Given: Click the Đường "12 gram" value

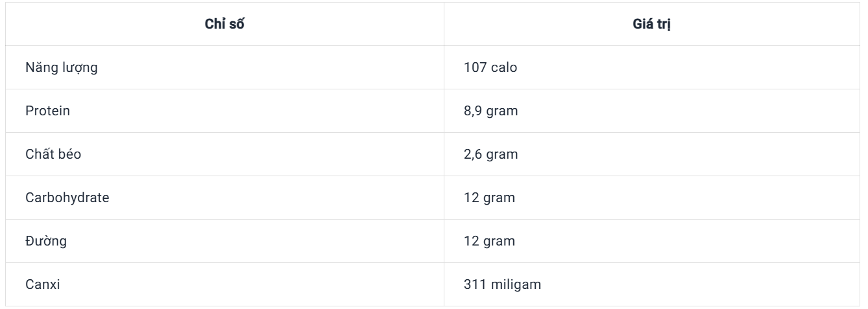Looking at the screenshot, I should point(489,241).
